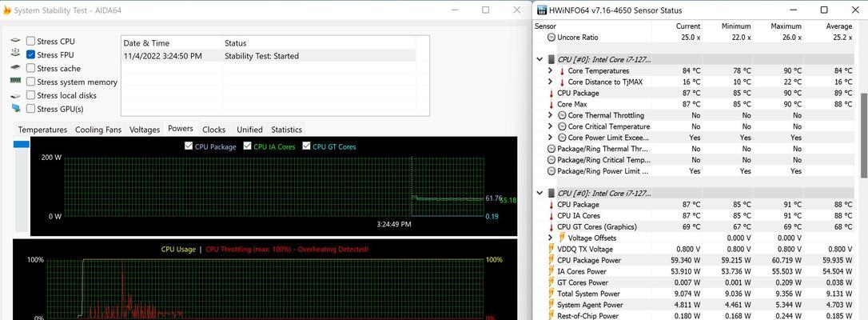The image size is (868, 320).
Task: Click CPU GT Cores (Graphics) thermometer icon
Action: (x=551, y=227)
